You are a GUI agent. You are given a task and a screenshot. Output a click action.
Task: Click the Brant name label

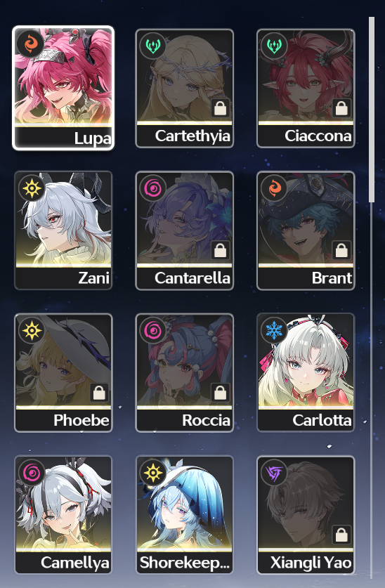(332, 278)
